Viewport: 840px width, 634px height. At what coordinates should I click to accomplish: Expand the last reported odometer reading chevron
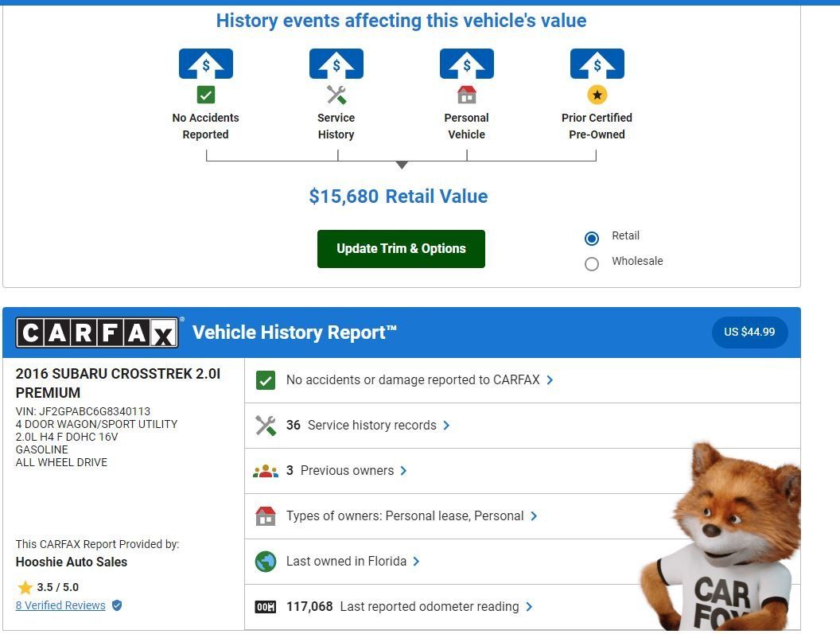click(x=529, y=607)
